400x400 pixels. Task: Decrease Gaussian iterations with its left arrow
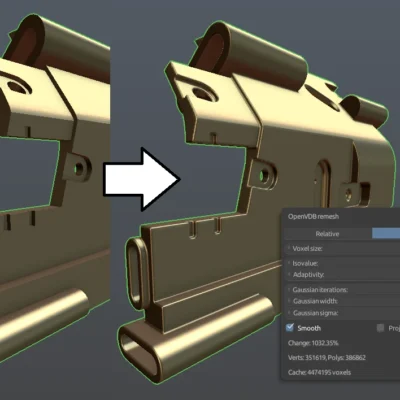[288, 289]
